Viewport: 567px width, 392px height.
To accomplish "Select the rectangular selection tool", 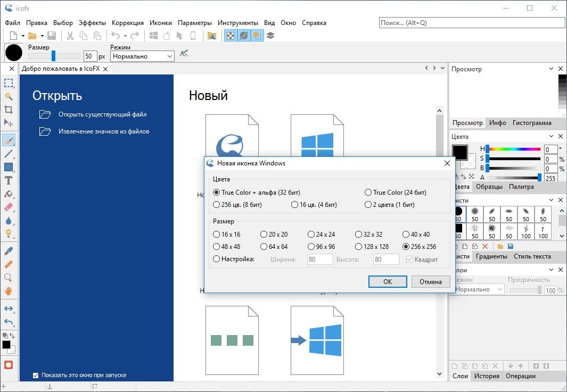I will tap(9, 83).
